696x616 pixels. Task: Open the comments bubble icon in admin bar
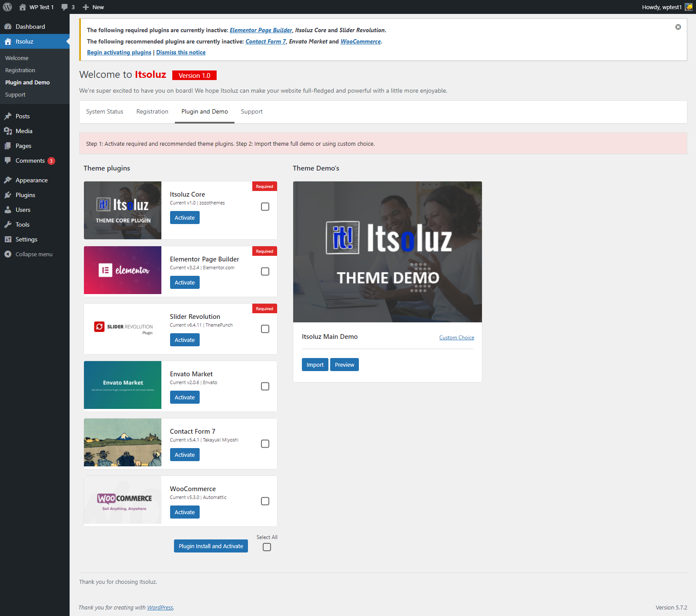click(65, 7)
